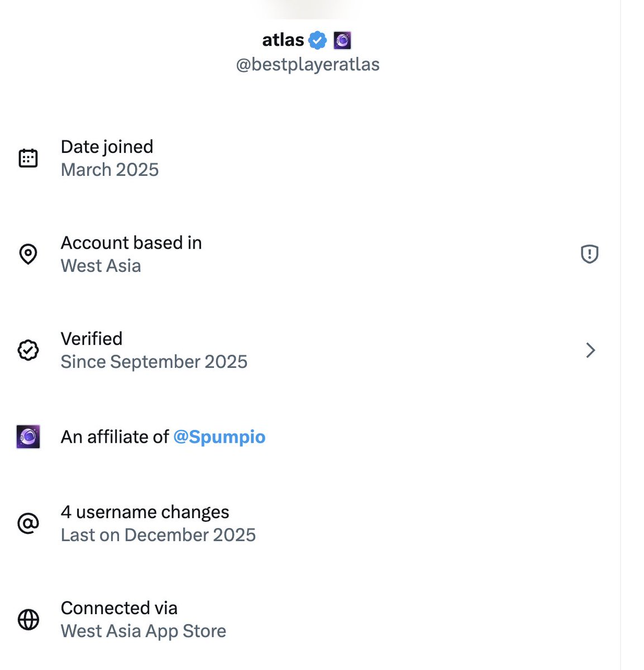
Task: Click the 'Account based in' label
Action: coord(131,243)
